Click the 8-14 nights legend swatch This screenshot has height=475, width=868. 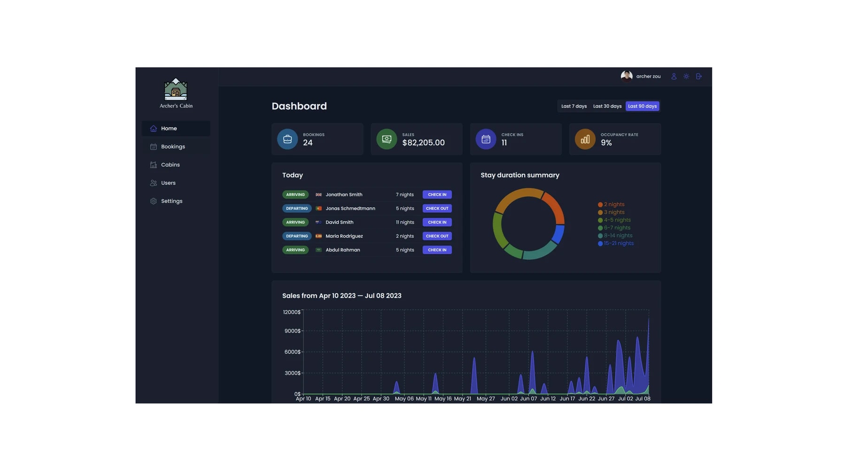[x=600, y=236]
